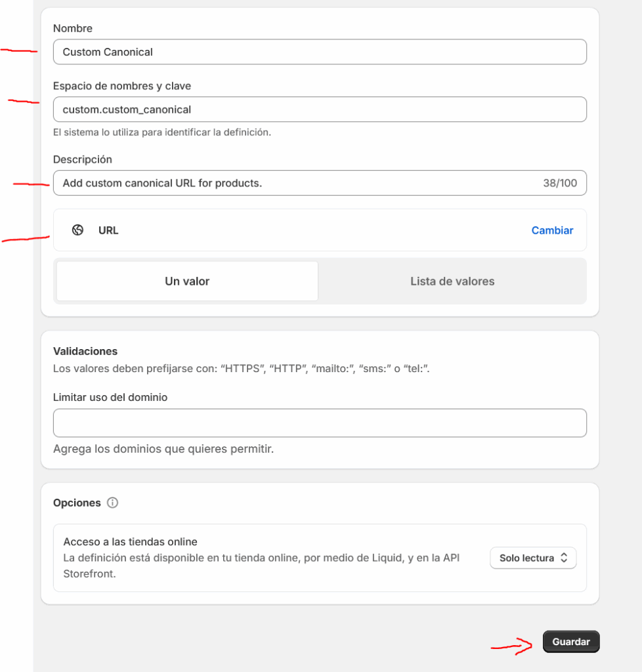Click the "Espacio de nombres y clave" label
The image size is (642, 672).
[x=122, y=86]
